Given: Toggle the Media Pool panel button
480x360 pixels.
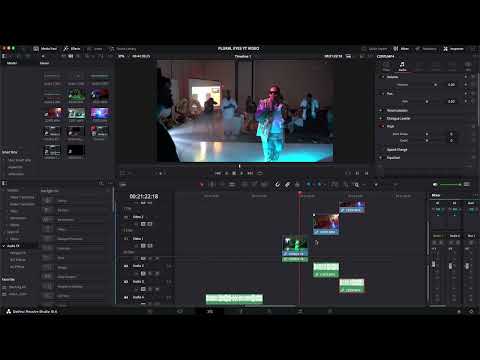Looking at the screenshot, I should tap(45, 49).
